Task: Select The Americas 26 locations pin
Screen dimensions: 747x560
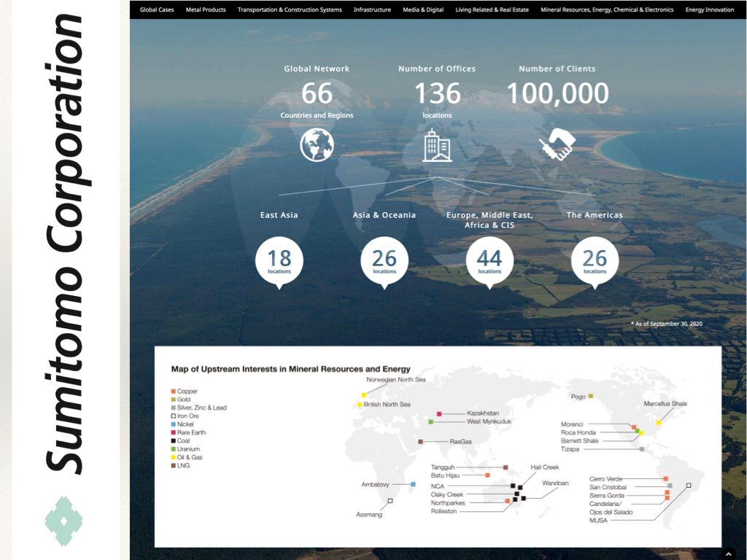Action: (x=595, y=262)
